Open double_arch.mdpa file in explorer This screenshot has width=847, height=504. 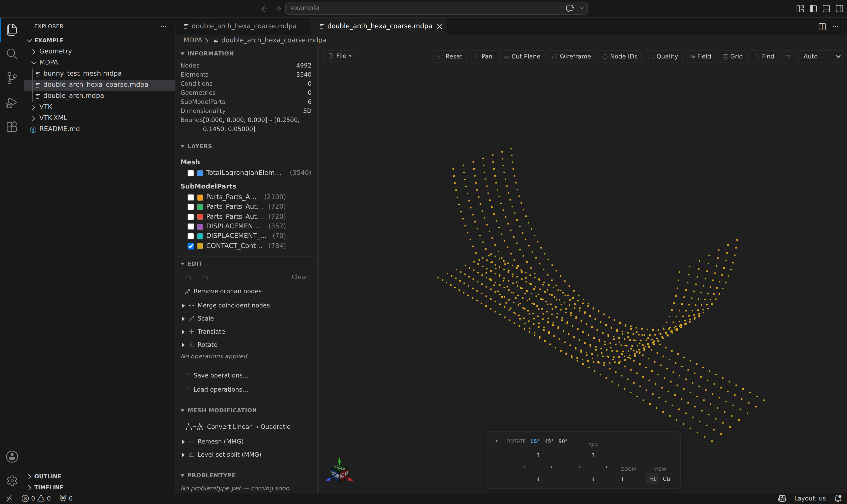click(x=73, y=96)
